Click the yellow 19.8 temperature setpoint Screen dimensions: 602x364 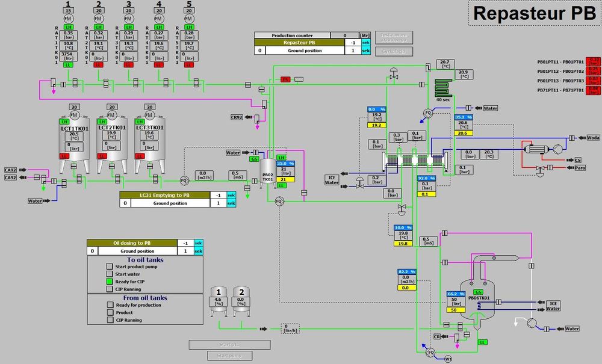pos(403,243)
